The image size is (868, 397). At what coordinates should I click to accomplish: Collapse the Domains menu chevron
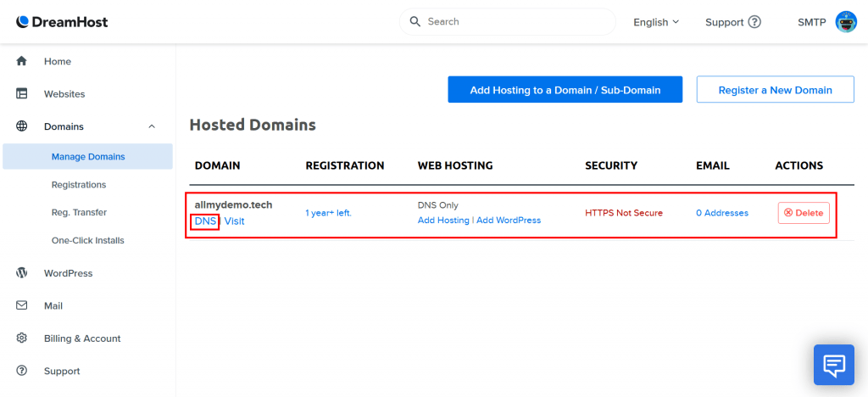(152, 126)
